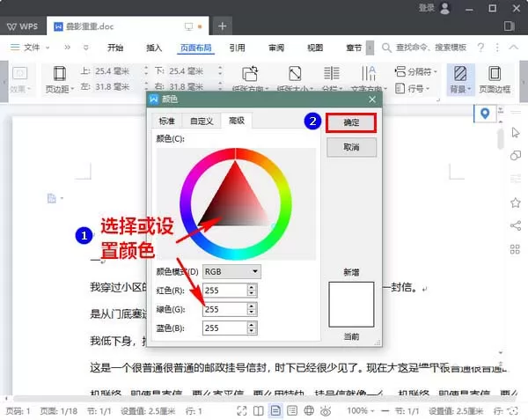
Task: Cancel the color dialog with 取消
Action: pyautogui.click(x=351, y=147)
